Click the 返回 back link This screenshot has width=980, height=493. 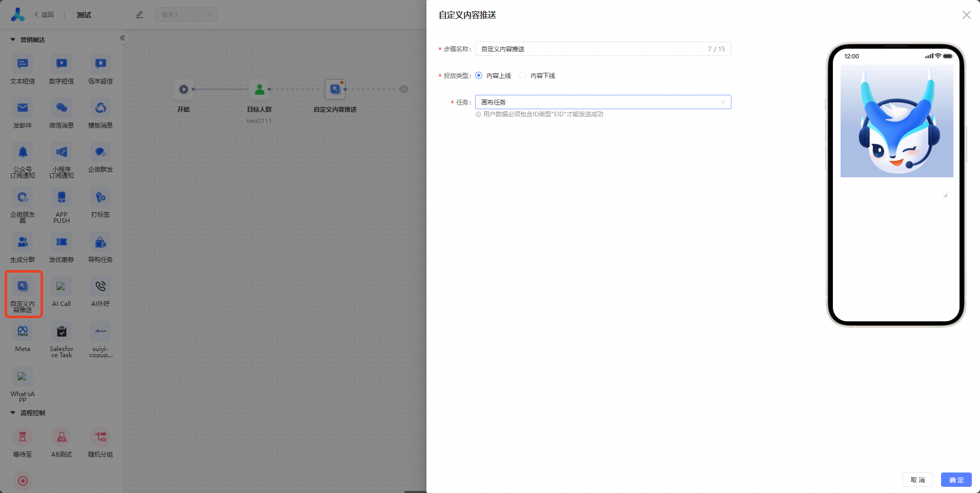44,15
